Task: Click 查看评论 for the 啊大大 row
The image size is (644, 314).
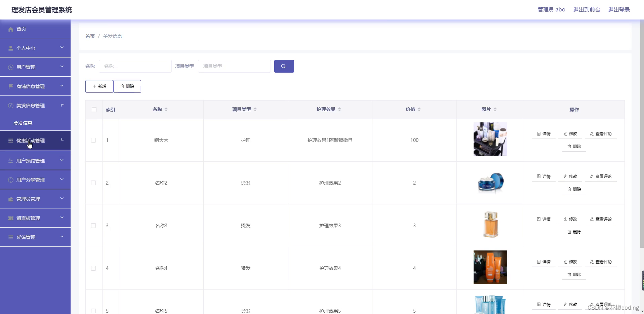Action: pyautogui.click(x=601, y=134)
